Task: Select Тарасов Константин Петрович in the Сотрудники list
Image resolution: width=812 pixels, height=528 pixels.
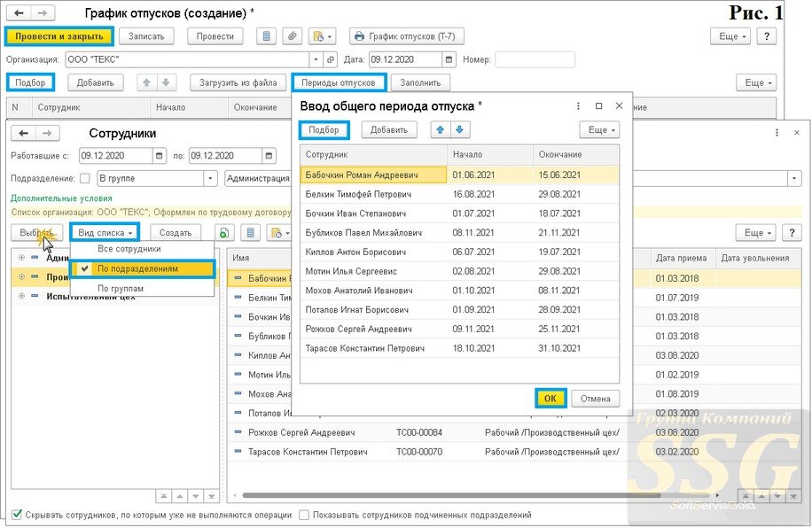Action: [308, 452]
